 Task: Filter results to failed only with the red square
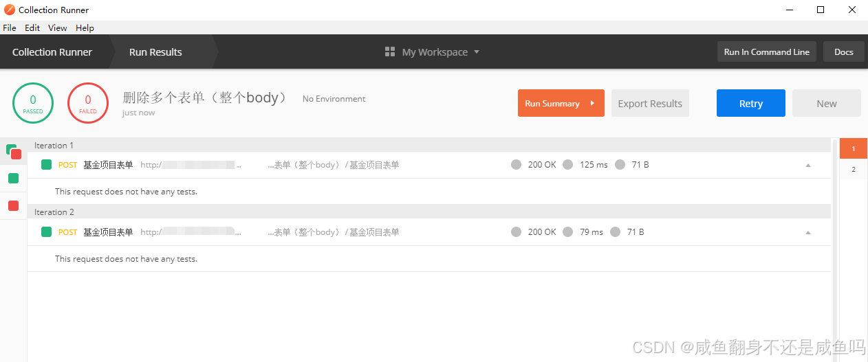click(x=13, y=205)
